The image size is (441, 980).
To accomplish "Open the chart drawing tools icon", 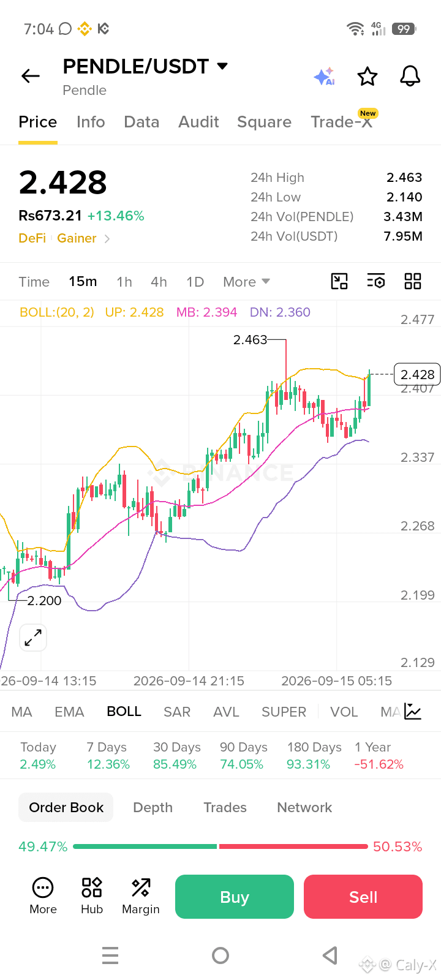I will coord(339,281).
